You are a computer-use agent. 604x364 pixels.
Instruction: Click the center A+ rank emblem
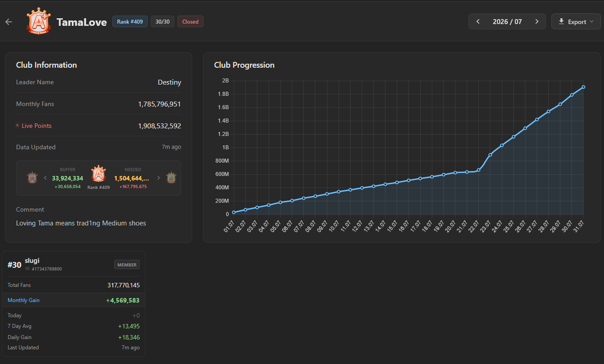[x=98, y=175]
